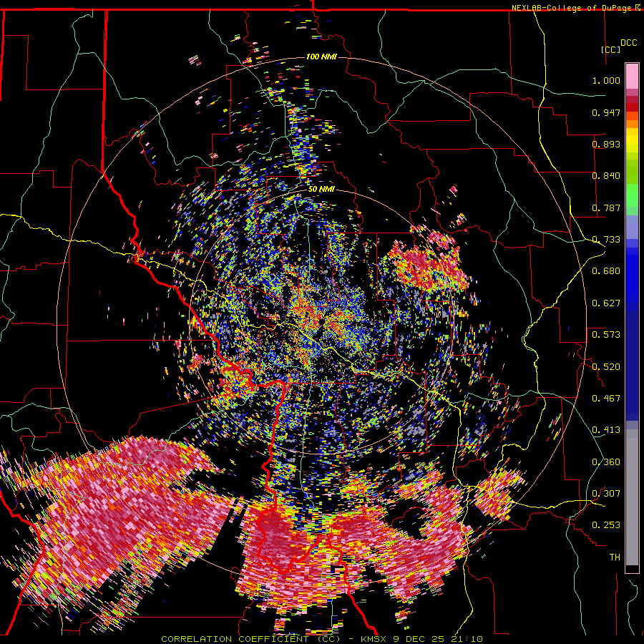Screen dimensions: 644x644
Task: Pick the light pink swatch atop the color bar
Action: pyautogui.click(x=632, y=76)
